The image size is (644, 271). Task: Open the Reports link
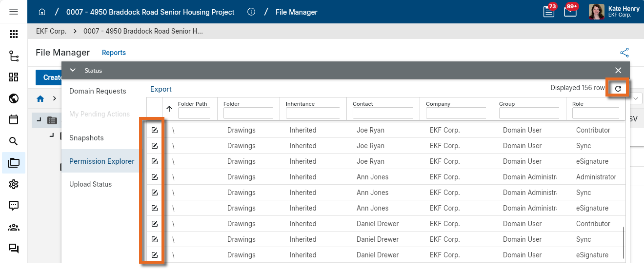pyautogui.click(x=114, y=53)
